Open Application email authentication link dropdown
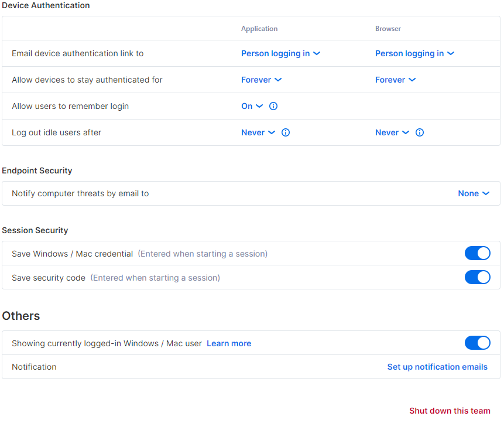 point(280,53)
